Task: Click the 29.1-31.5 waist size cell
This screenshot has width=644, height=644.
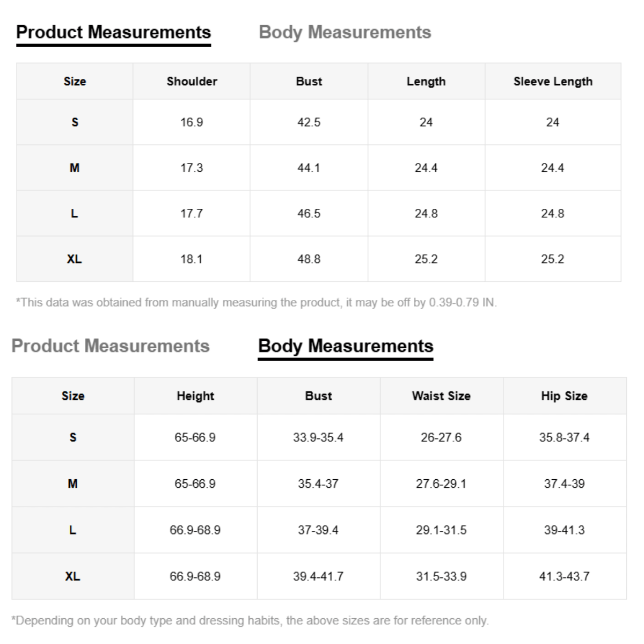Action: (x=441, y=530)
